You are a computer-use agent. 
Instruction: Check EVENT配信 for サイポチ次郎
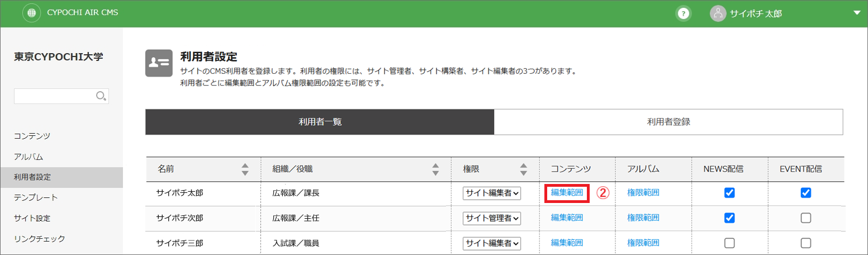tap(805, 218)
